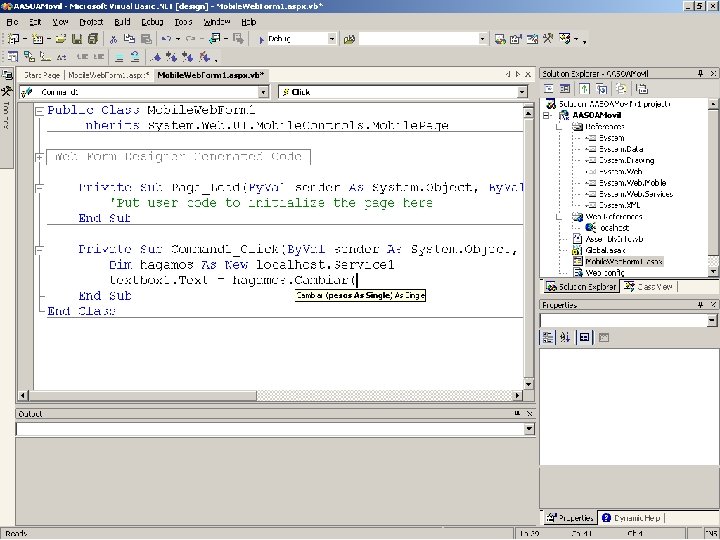Open the Build menu
This screenshot has height=540, width=720.
tap(122, 22)
